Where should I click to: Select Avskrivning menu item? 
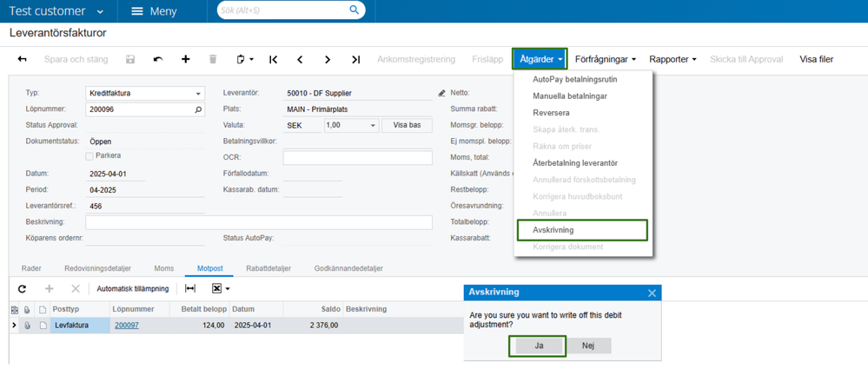582,229
